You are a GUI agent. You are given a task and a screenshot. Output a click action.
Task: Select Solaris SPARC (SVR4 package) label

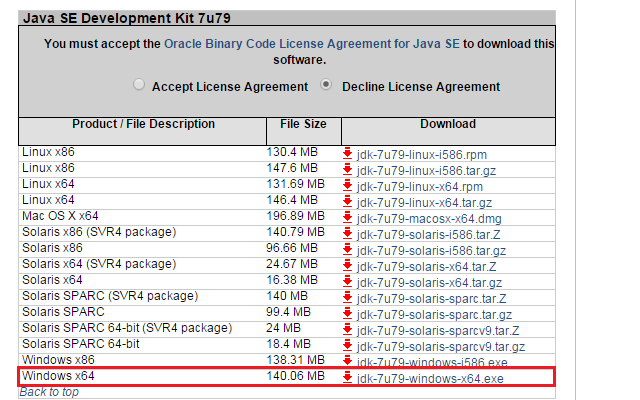[x=110, y=296]
